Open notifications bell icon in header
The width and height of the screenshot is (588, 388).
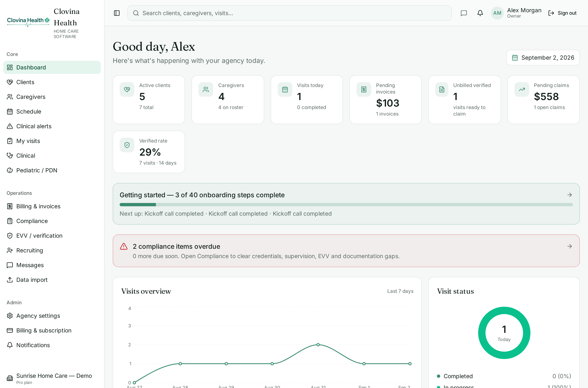coord(480,13)
